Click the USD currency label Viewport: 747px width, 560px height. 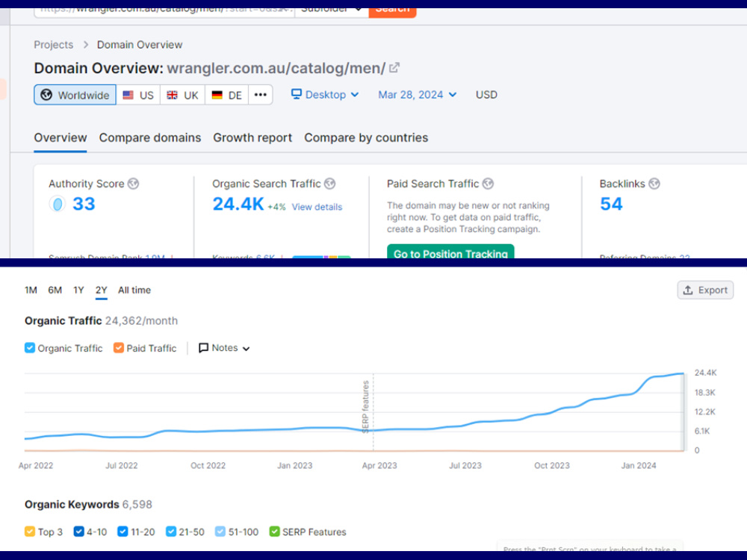[x=486, y=95]
